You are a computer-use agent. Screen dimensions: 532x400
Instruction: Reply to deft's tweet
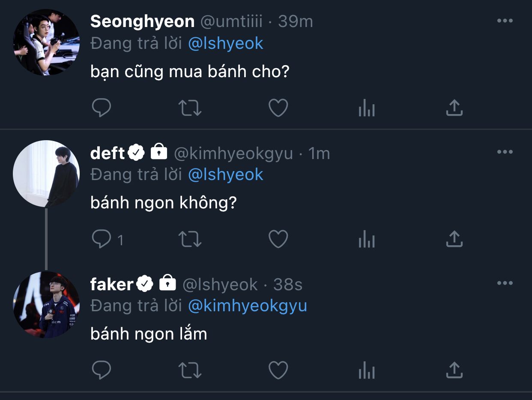102,239
